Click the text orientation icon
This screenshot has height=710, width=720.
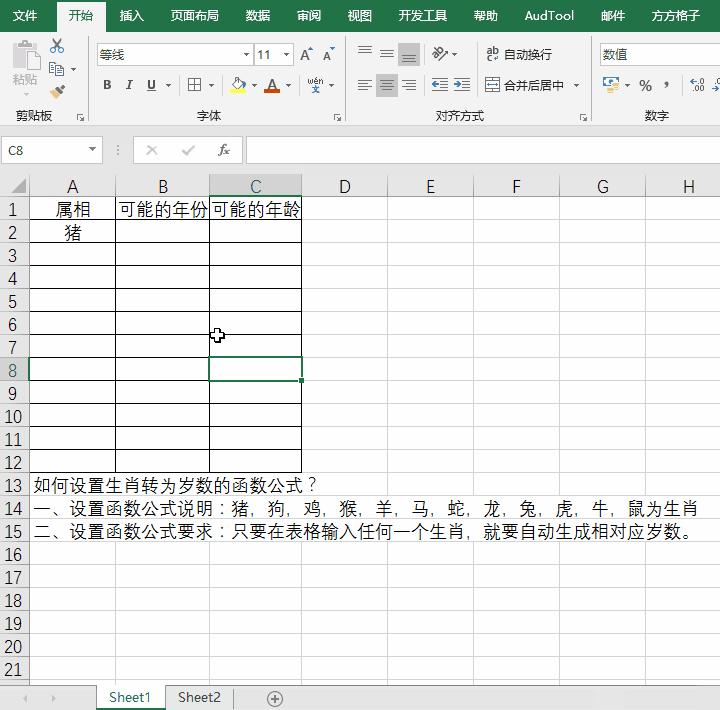point(440,54)
